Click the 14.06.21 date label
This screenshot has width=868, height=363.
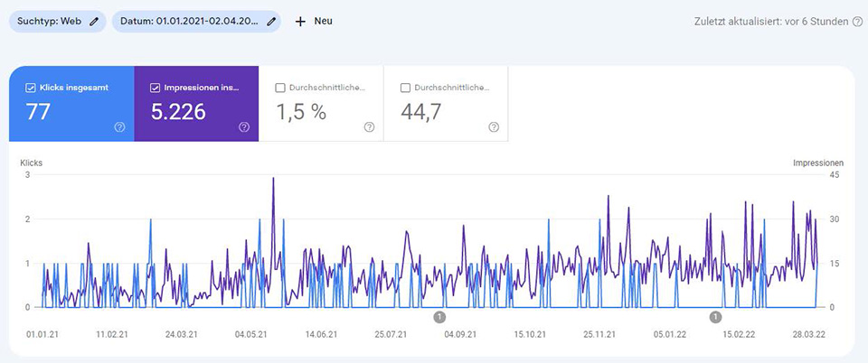coord(321,334)
